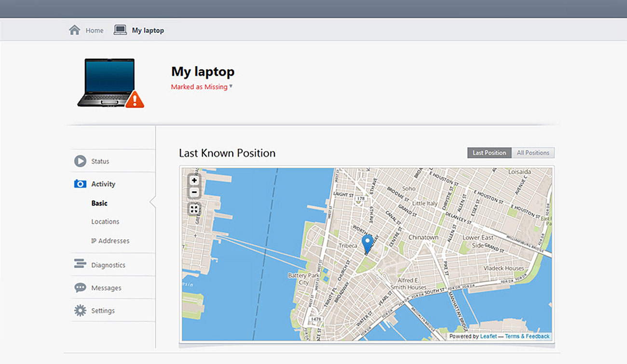Click the Soho label on the map
Screen dimensions: 627x364
tap(409, 189)
